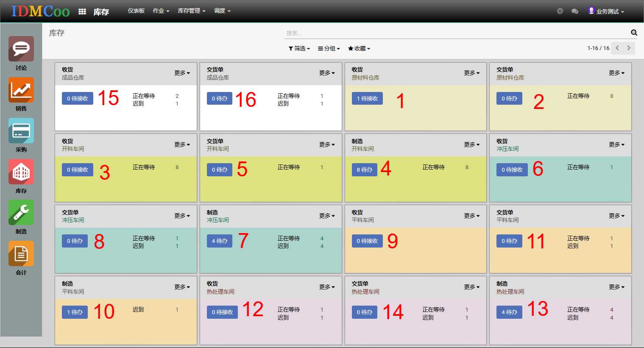Click 8 待办 button on 制造 开料车间
The height and width of the screenshot is (348, 644).
pos(365,170)
